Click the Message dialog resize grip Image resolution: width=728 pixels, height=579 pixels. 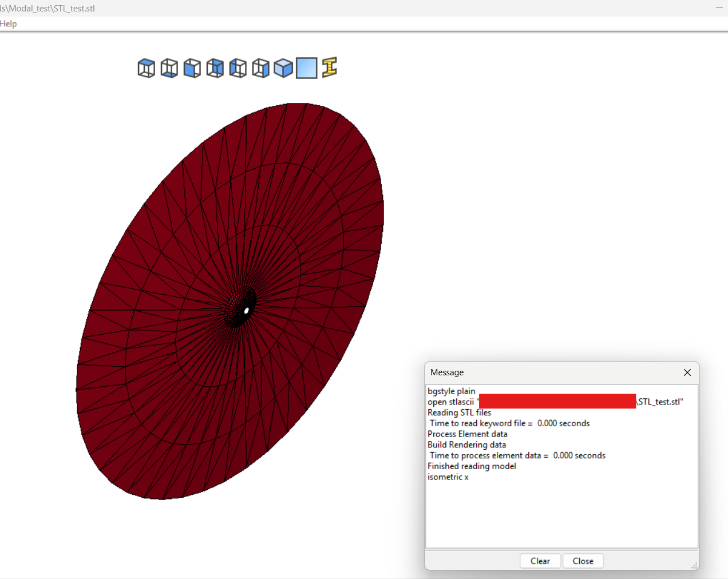coord(695,565)
